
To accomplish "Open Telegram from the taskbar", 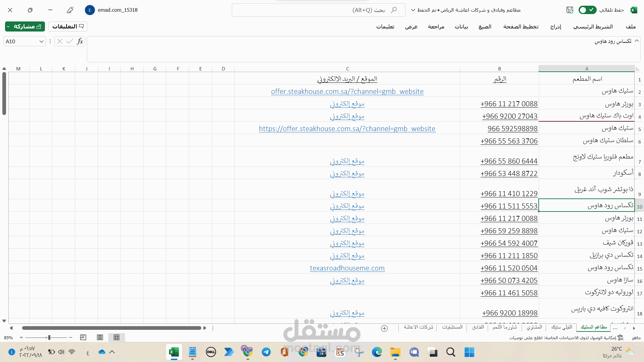I will [266, 352].
